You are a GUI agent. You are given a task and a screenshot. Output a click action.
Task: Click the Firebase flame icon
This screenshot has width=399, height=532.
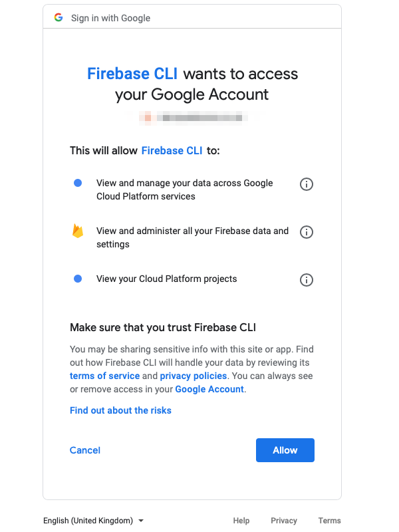[78, 232]
